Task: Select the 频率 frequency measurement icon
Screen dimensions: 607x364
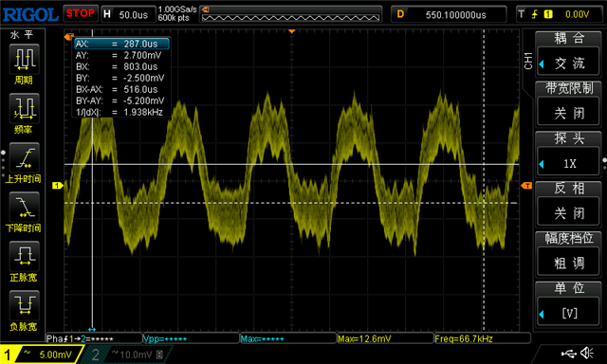Action: pos(24,108)
